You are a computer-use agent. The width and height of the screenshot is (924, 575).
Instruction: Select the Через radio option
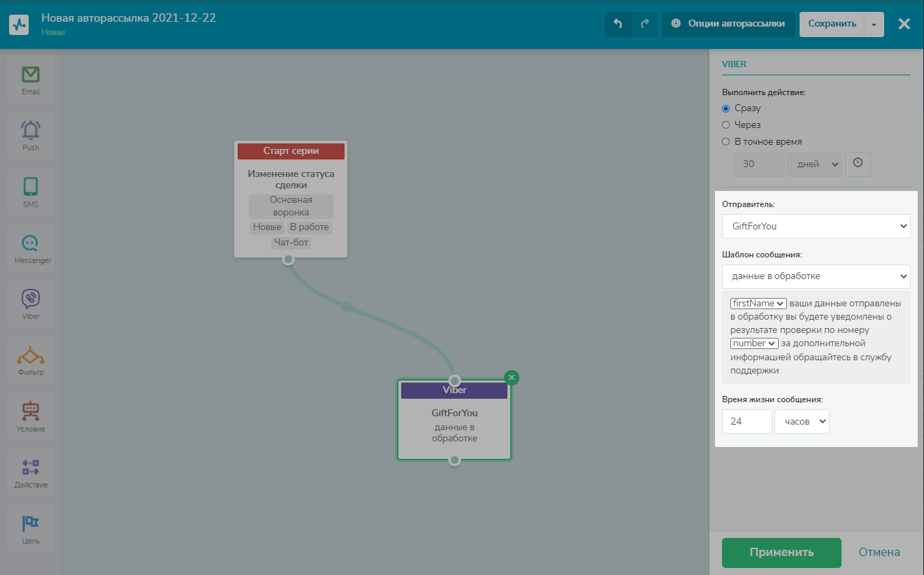pos(726,125)
